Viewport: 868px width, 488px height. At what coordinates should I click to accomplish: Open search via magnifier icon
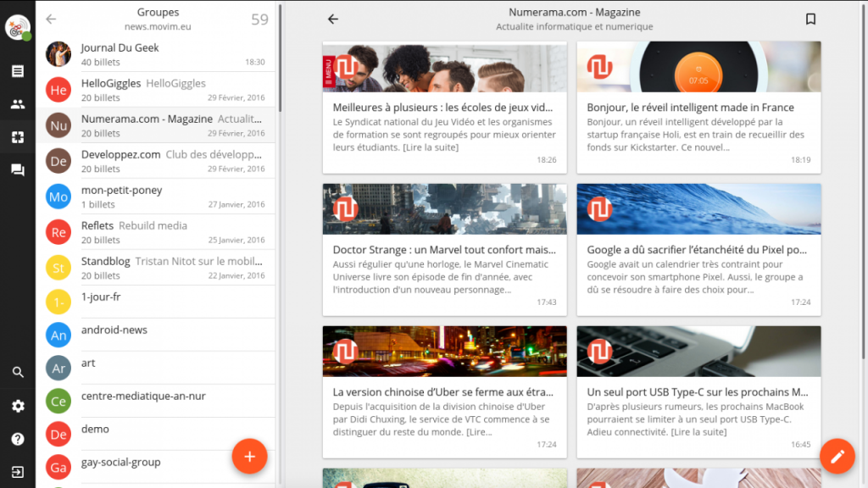(18, 373)
